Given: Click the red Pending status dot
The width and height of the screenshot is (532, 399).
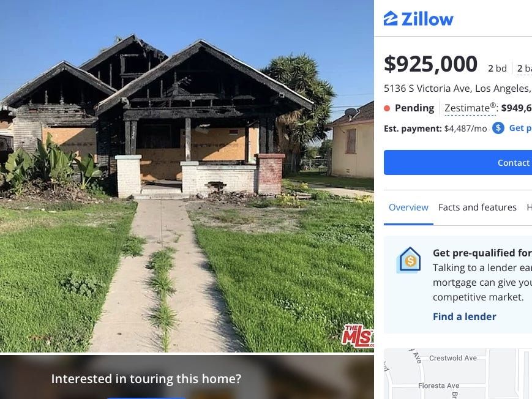Looking at the screenshot, I should [x=387, y=108].
